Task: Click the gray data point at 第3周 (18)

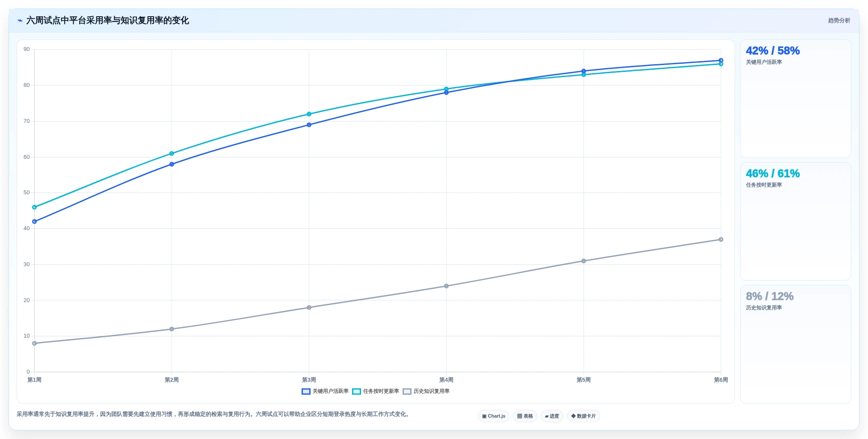Action: 309,308
